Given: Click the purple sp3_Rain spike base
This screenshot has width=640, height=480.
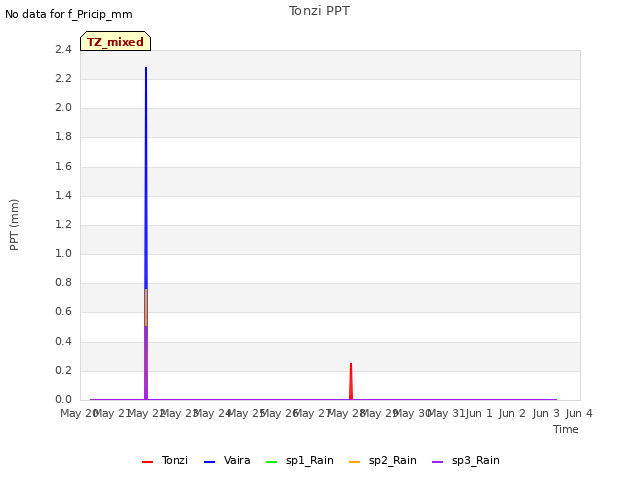Looking at the screenshot, I should [x=146, y=363].
